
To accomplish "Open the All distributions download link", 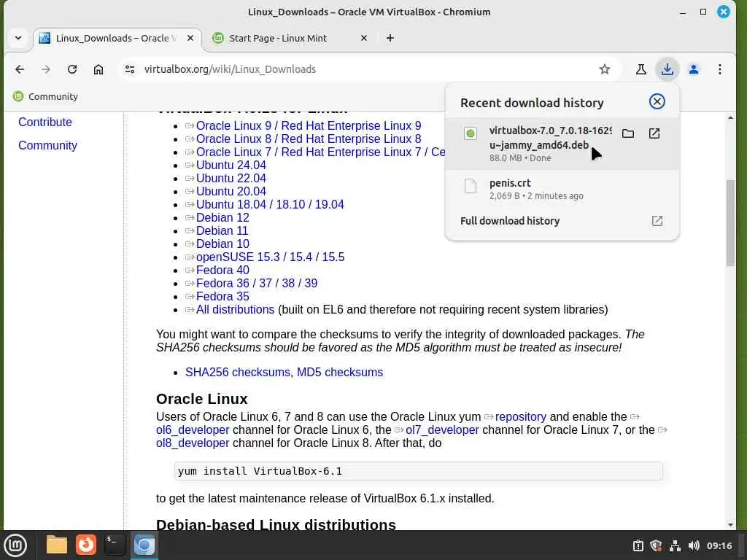I will (x=236, y=309).
